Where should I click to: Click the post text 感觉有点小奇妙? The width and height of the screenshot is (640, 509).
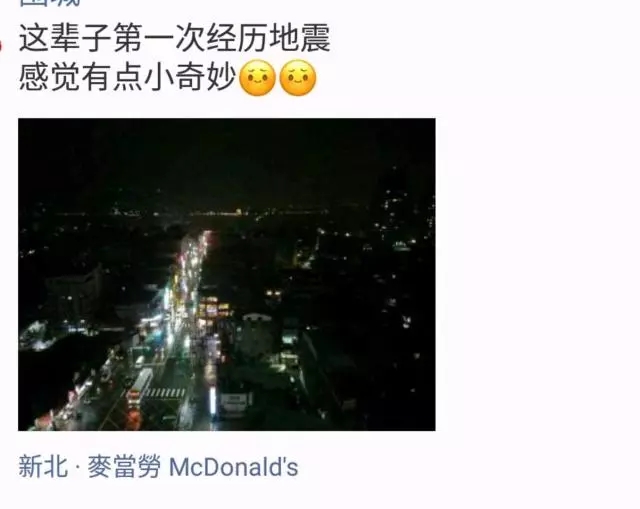coord(128,78)
